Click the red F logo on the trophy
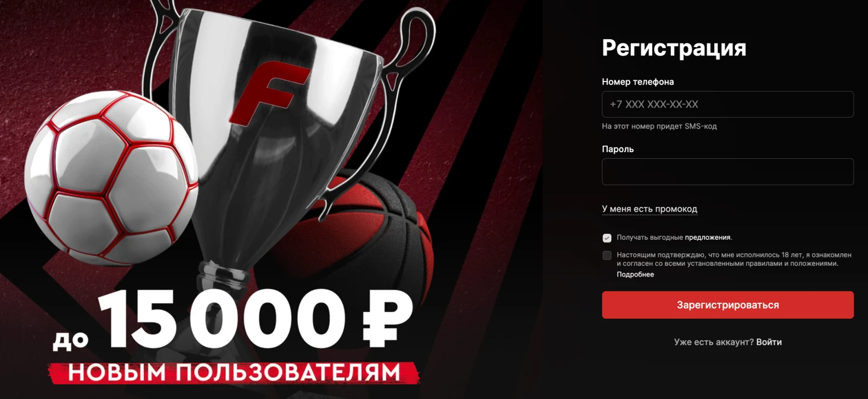 click(269, 94)
